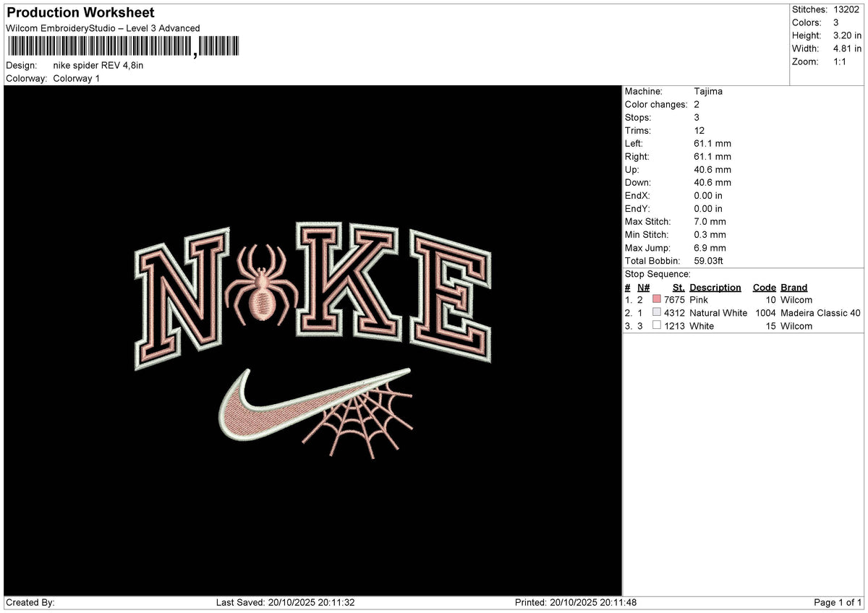Click the EndX value 0.00 in
Screen dimensions: 868x613
click(708, 196)
